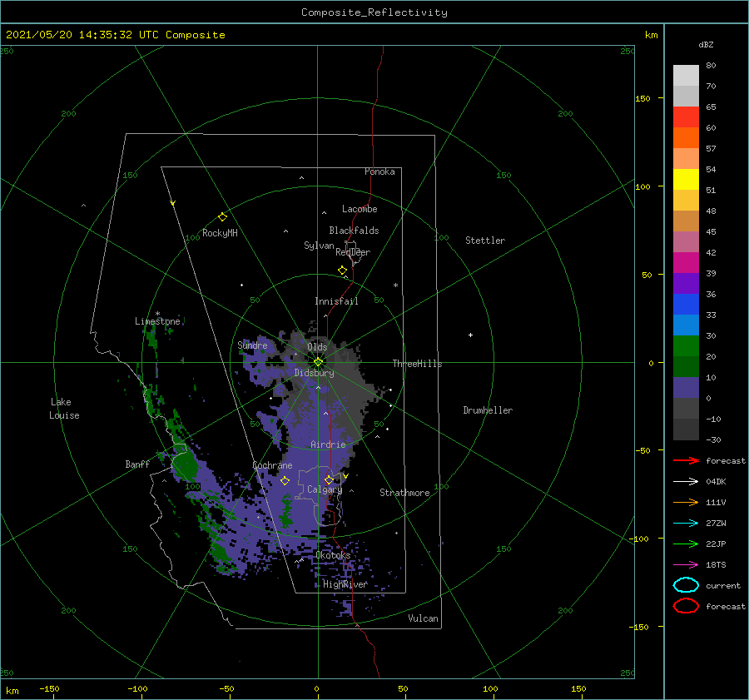Viewport: 749px width, 700px height.
Task: Click the yellow diamond marker below Cochrane
Action: click(285, 480)
